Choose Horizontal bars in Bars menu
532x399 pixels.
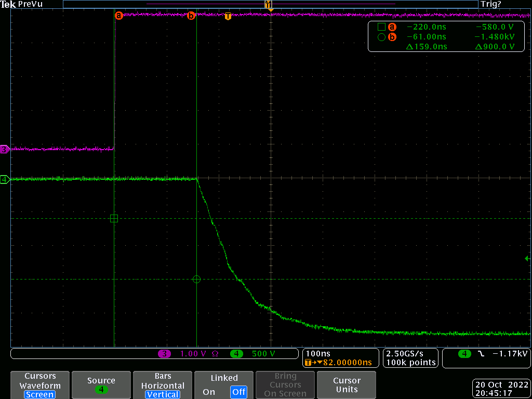click(163, 385)
